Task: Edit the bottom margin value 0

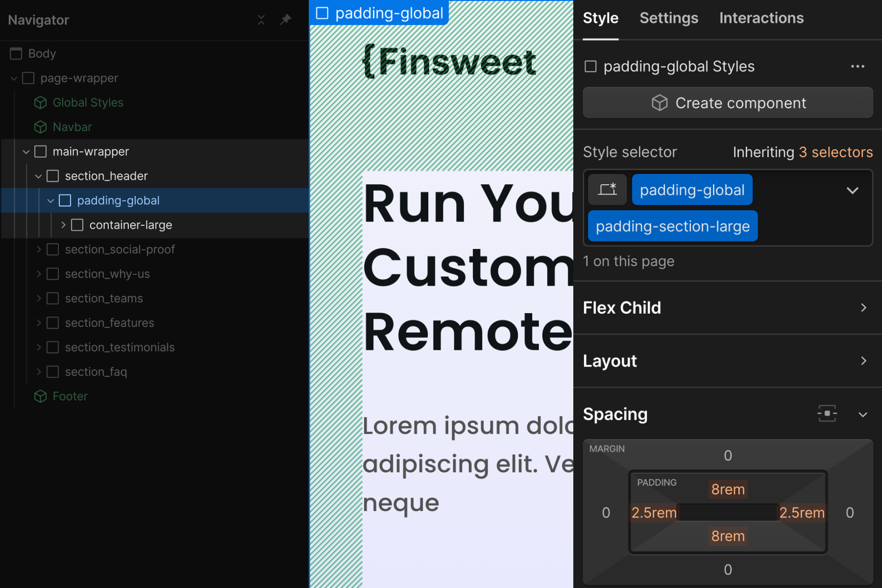Action: (728, 569)
